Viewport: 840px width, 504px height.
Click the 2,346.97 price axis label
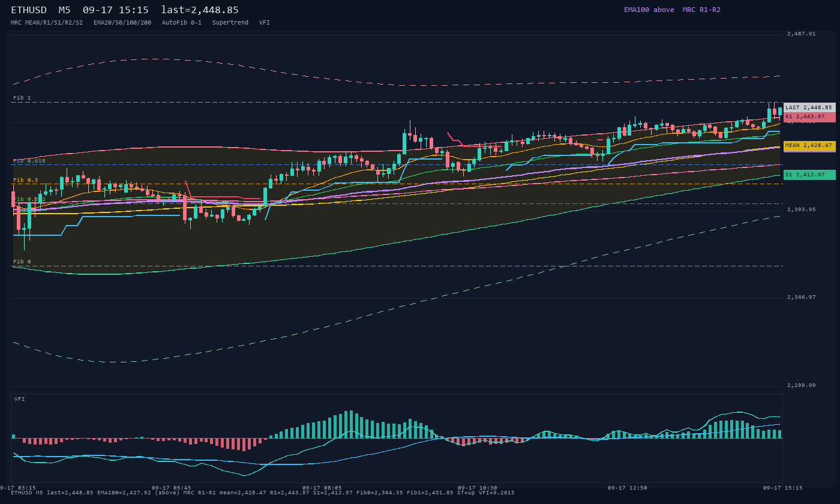pyautogui.click(x=802, y=297)
